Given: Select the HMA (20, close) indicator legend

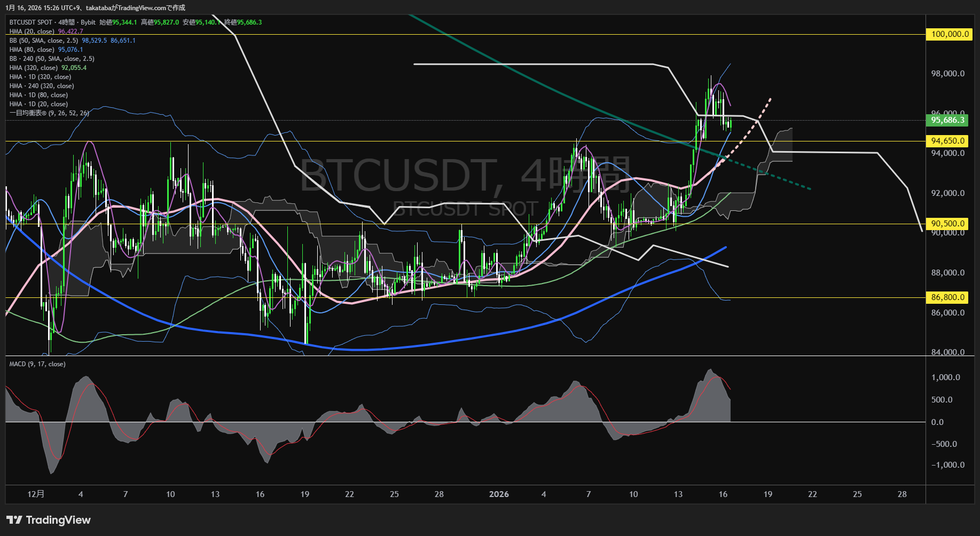Looking at the screenshot, I should (x=32, y=31).
